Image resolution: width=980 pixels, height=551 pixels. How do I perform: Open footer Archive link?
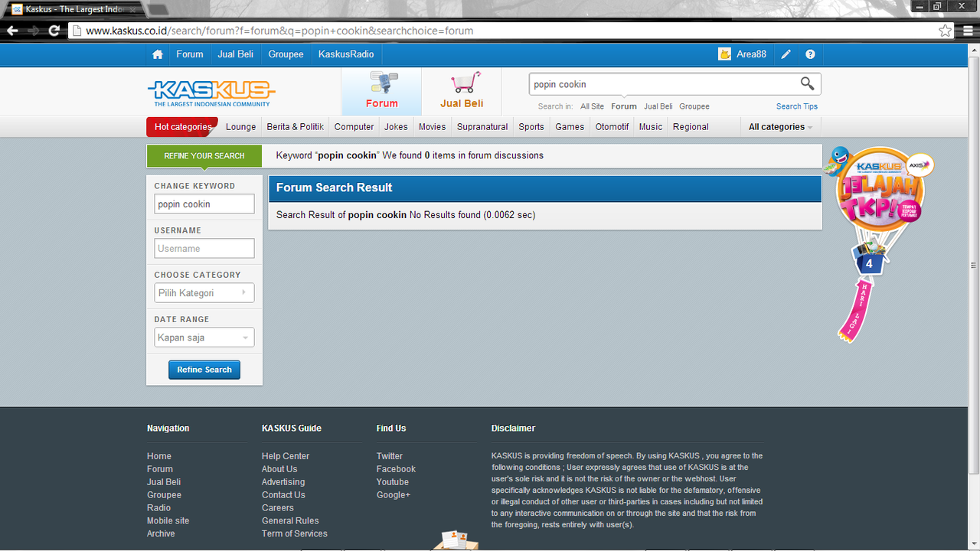161,533
